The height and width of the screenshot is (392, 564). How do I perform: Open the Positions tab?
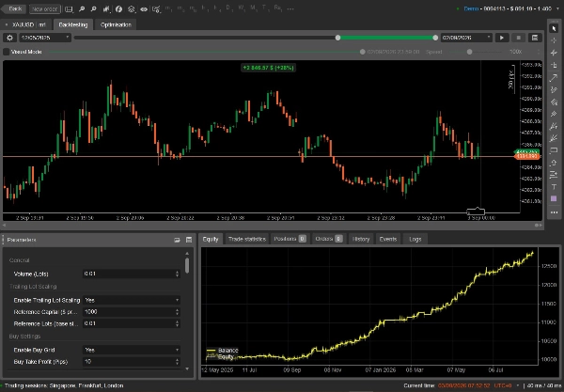pos(290,239)
